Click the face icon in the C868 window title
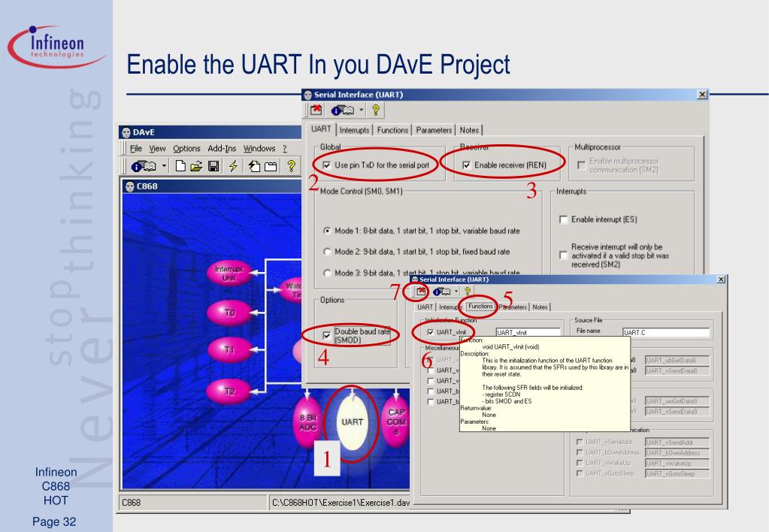This screenshot has width=769, height=532. pos(129,186)
